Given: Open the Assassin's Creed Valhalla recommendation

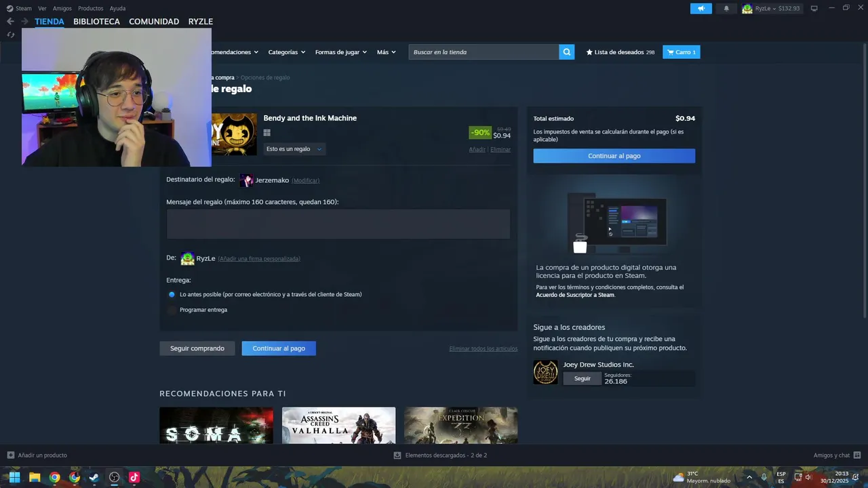Looking at the screenshot, I should 338,426.
